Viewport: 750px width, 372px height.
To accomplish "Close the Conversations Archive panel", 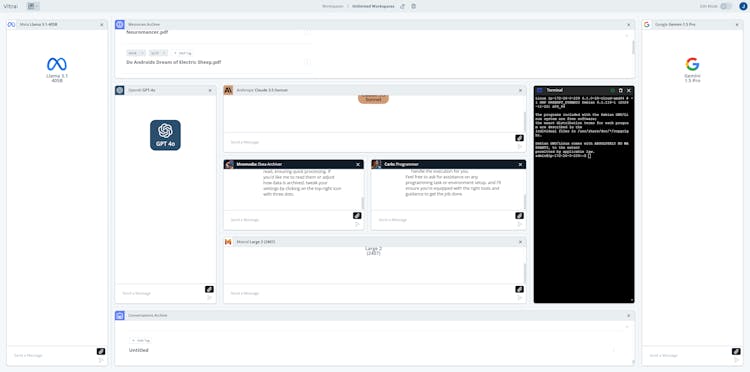I will pos(629,316).
